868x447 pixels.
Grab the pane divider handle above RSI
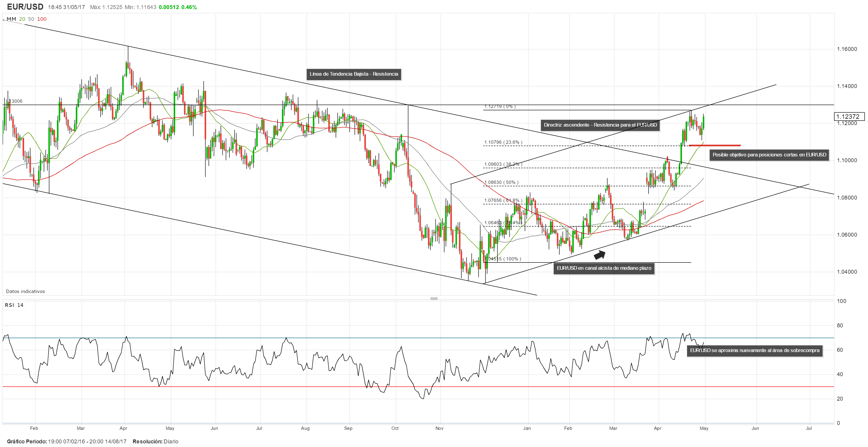click(434, 298)
